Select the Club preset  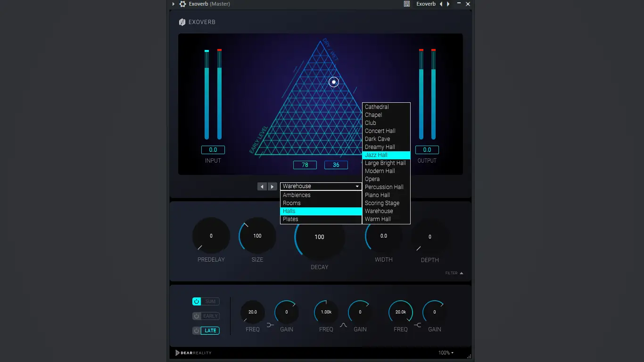[x=386, y=123]
